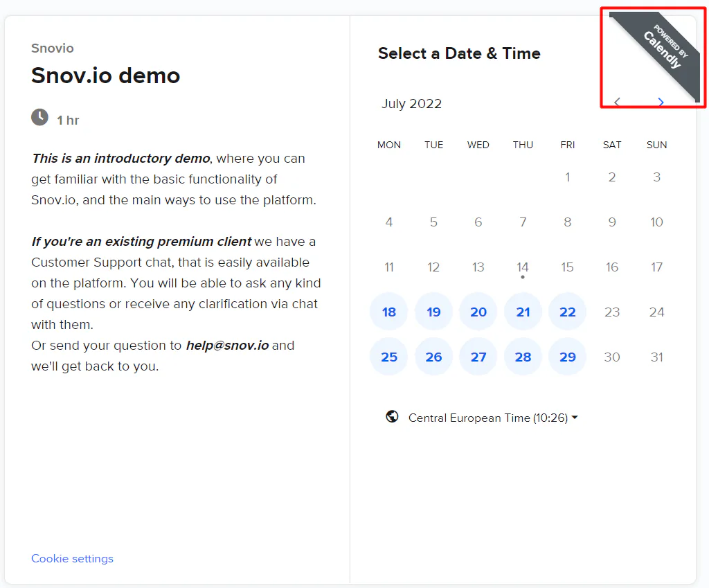Select July 18 on the calendar
The height and width of the screenshot is (588, 709).
[x=389, y=312]
